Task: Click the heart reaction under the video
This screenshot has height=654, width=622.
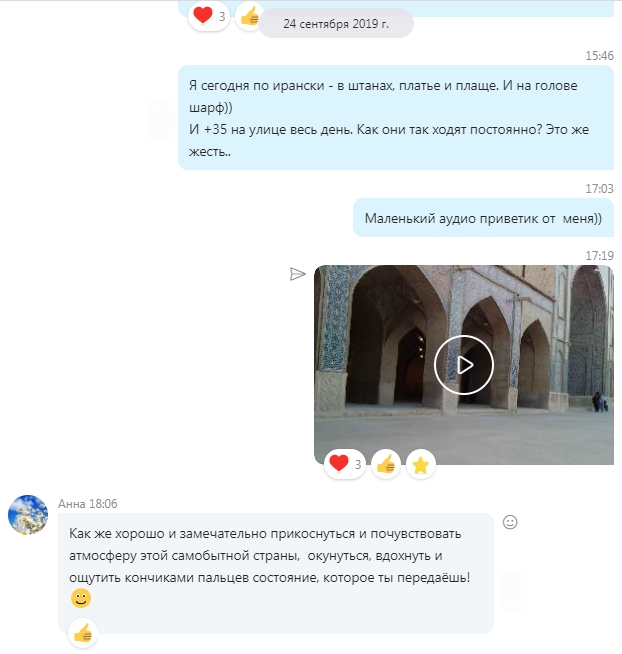Action: (x=345, y=464)
